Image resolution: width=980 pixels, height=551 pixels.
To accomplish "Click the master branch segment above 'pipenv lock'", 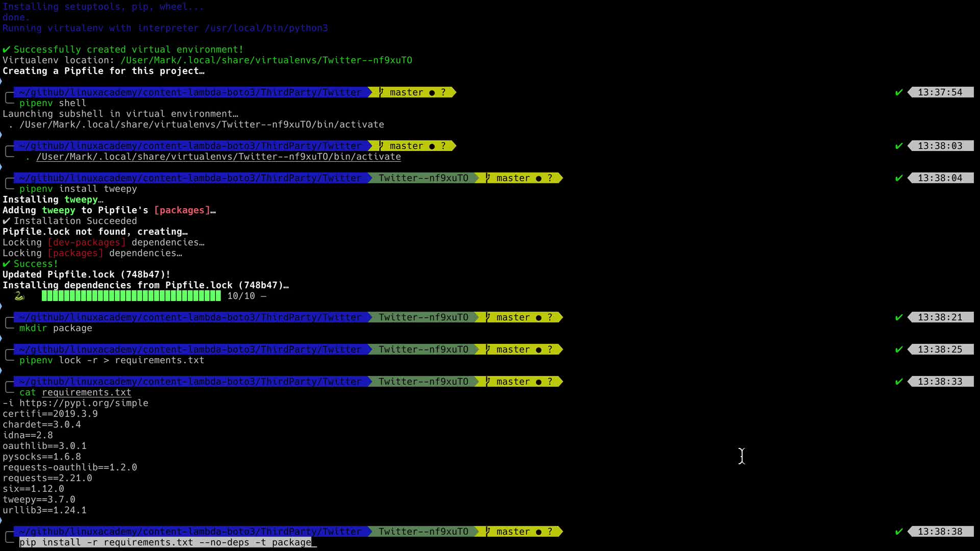I will coord(512,349).
